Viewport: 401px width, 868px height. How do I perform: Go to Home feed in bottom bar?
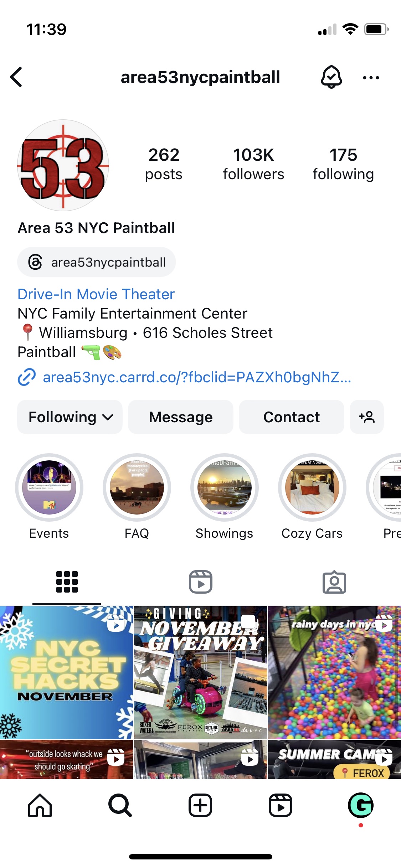coord(40,805)
